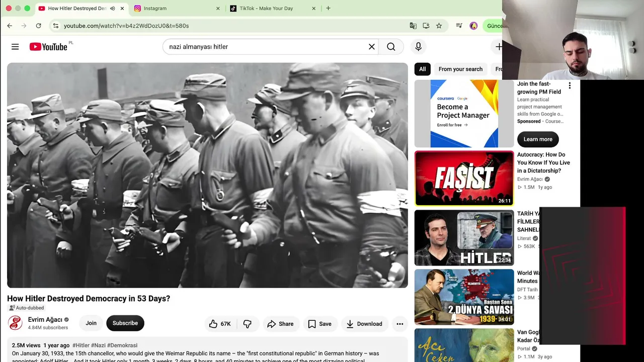
Task: Switch to the YouTube video tab
Action: 77,9
